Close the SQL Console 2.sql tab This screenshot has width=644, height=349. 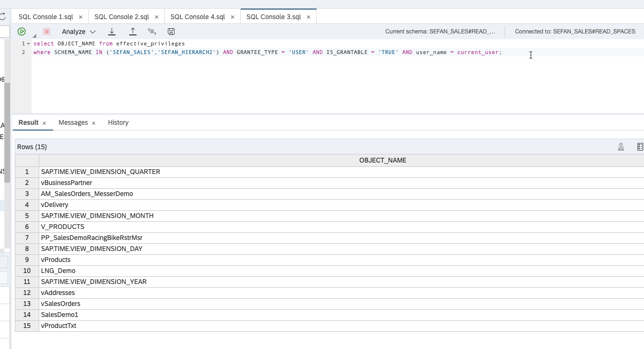click(156, 16)
